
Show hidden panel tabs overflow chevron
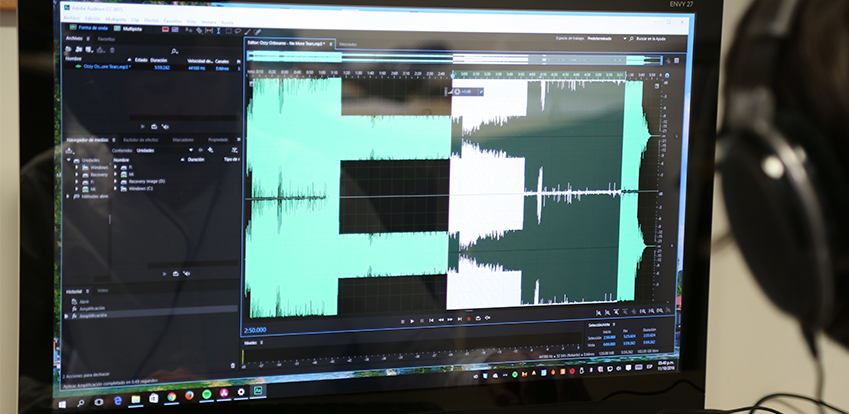[239, 140]
